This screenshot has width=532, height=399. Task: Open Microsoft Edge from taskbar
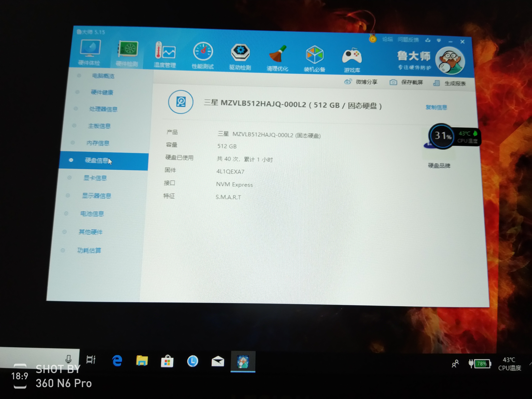(117, 361)
